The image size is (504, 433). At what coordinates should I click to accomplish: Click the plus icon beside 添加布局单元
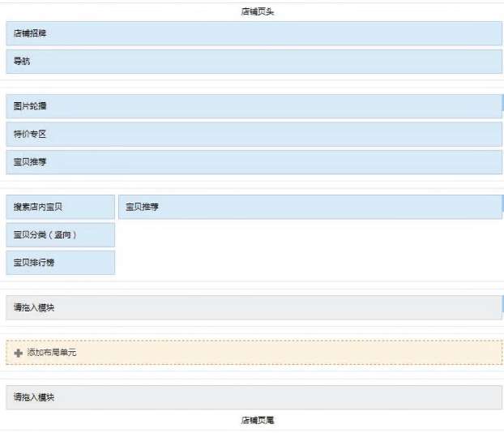point(19,353)
